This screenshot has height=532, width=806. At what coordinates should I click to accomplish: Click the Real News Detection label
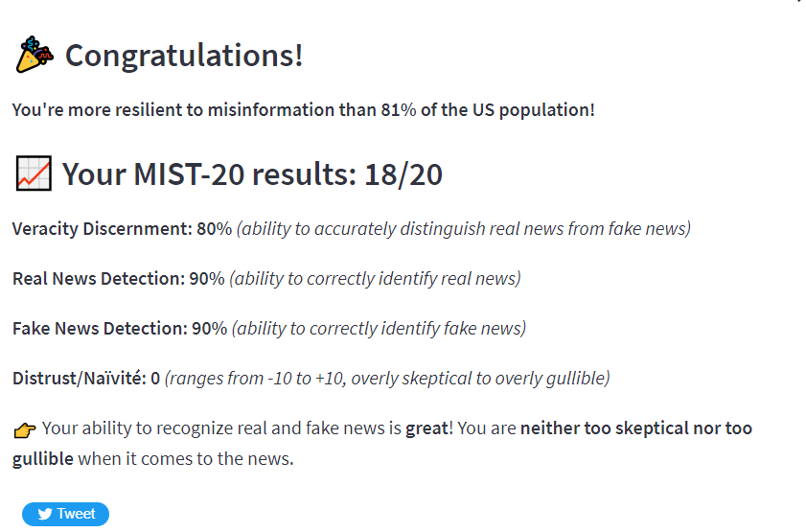[x=98, y=279]
